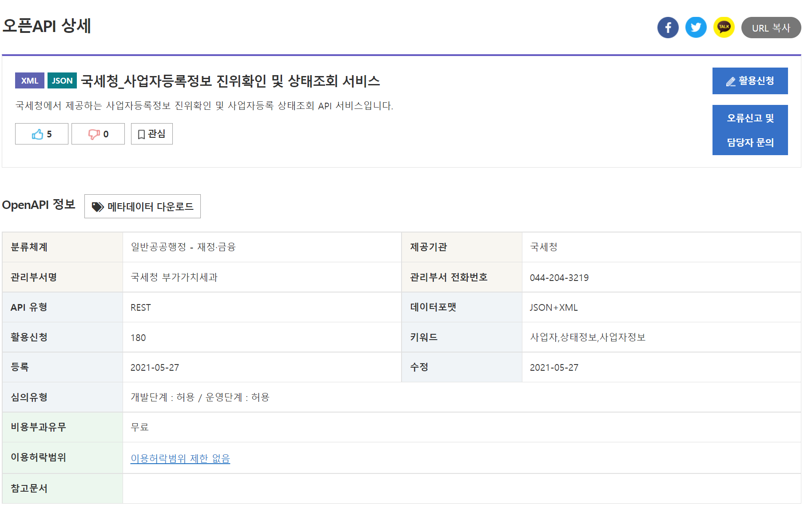The height and width of the screenshot is (513, 812).
Task: Bookmark the API with 관심 button
Action: pos(151,134)
